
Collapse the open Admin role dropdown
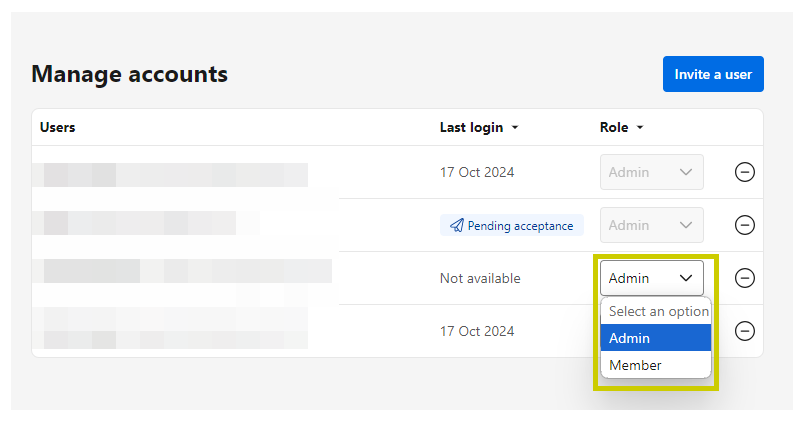point(651,278)
